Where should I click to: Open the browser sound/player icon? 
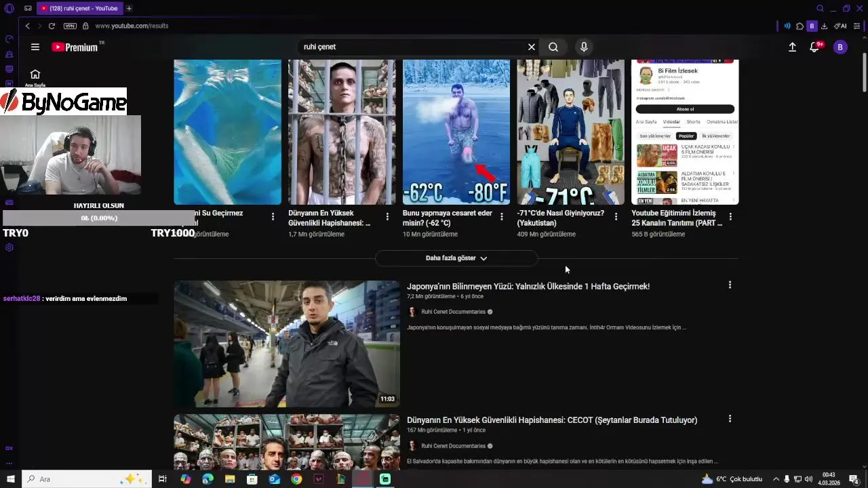(x=787, y=26)
